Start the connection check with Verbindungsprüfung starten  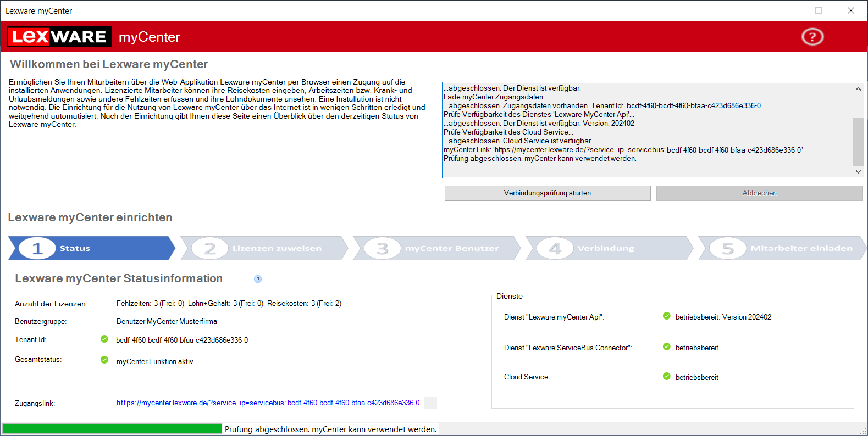coord(548,193)
